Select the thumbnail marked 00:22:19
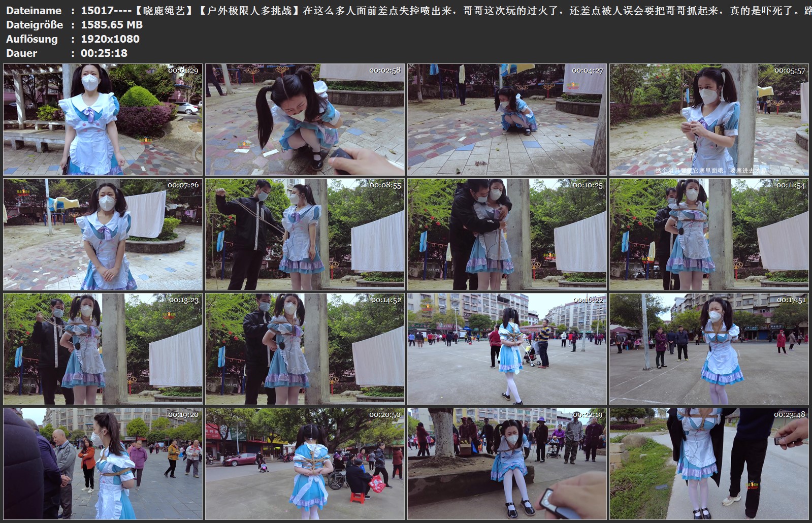The height and width of the screenshot is (523, 812). [x=507, y=464]
